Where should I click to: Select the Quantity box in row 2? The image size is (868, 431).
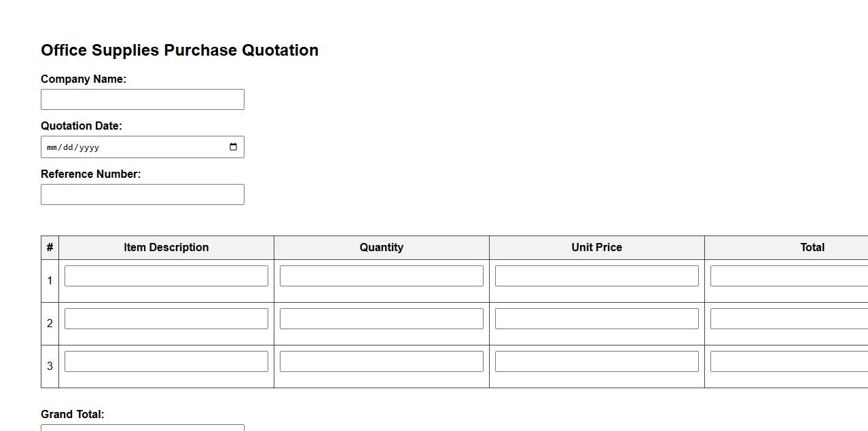click(382, 318)
